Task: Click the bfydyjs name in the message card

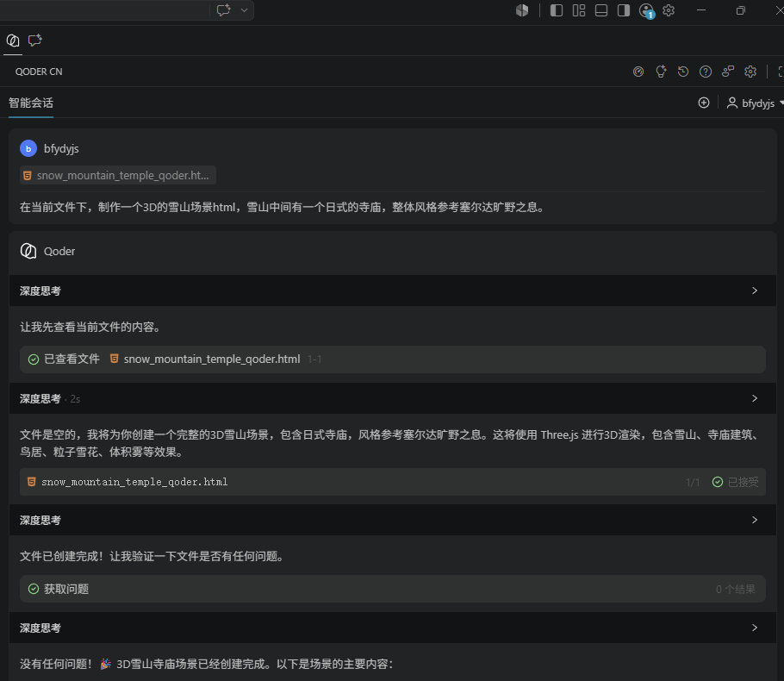Action: (61, 148)
